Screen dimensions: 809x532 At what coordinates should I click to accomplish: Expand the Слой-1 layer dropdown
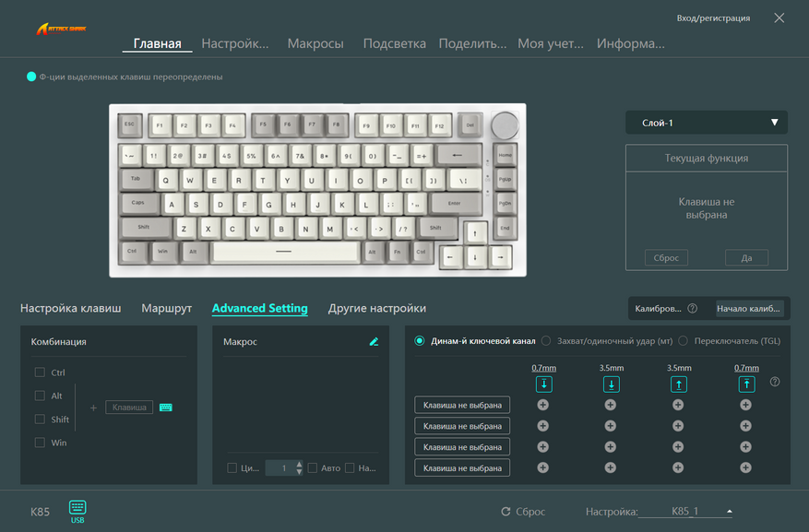click(707, 123)
